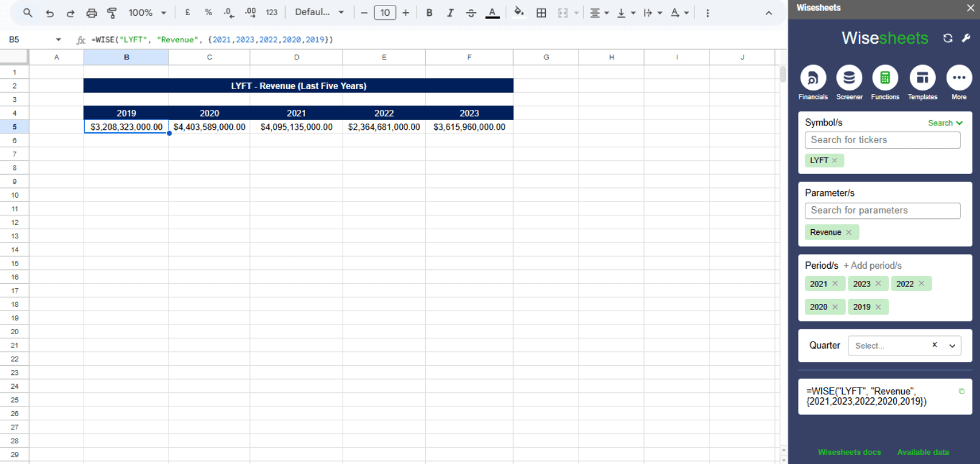Remove the 2019 period tag
The image size is (980, 464).
878,307
